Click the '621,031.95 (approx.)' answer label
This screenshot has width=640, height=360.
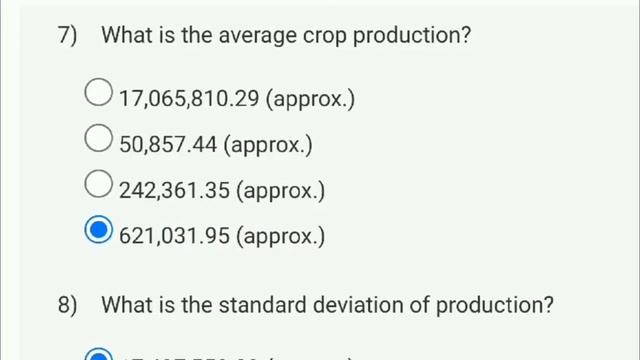pos(222,236)
